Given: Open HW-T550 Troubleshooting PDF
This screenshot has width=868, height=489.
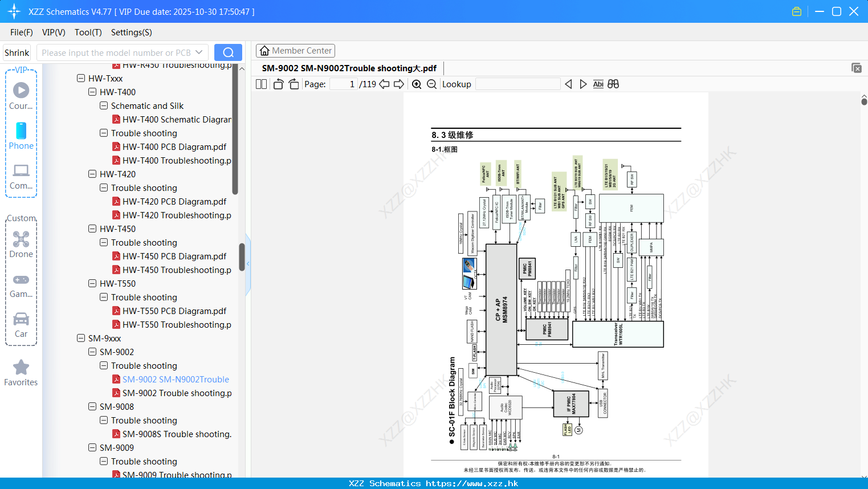Looking at the screenshot, I should tap(172, 324).
